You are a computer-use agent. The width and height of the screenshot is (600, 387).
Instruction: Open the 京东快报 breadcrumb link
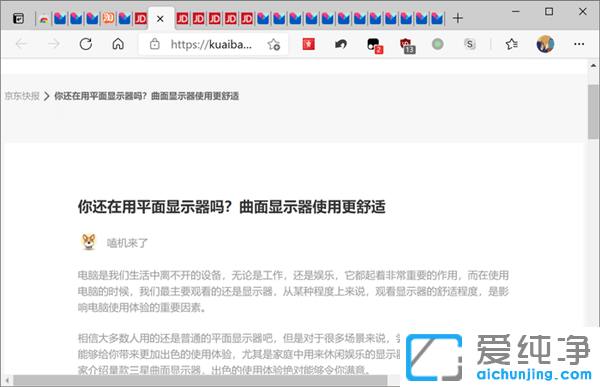[x=22, y=96]
